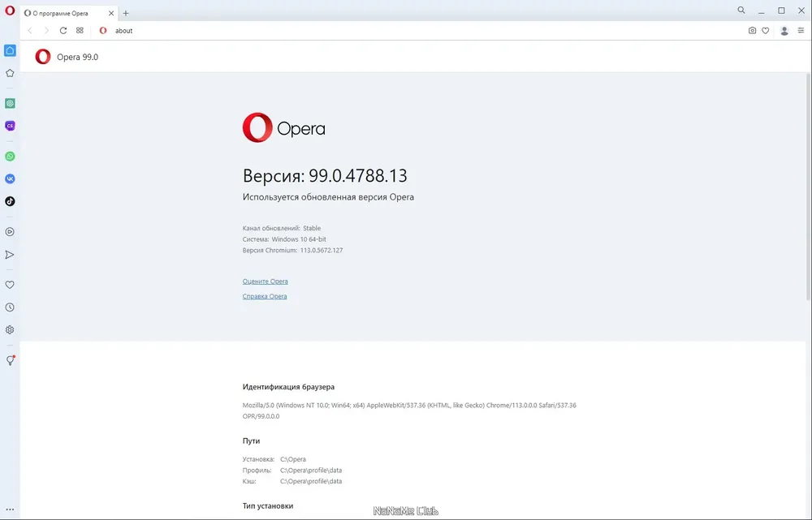The height and width of the screenshot is (520, 812).
Task: Open History clock icon in sidebar
Action: coord(10,307)
